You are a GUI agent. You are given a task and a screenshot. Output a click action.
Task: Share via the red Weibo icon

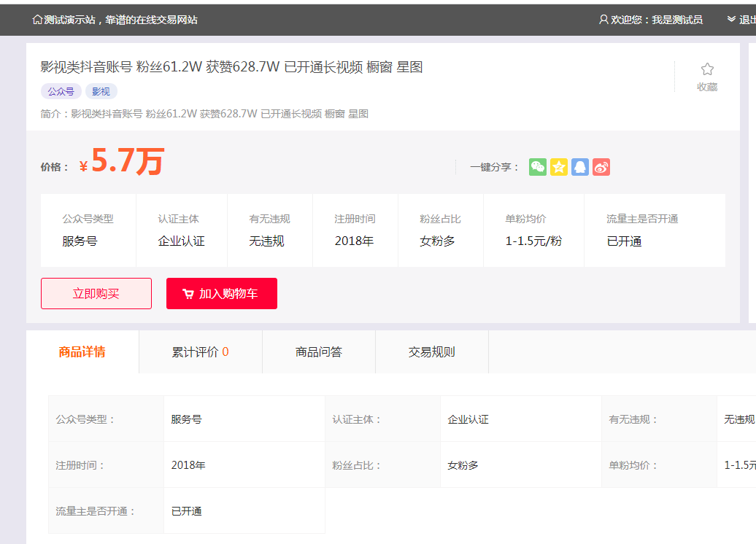601,167
